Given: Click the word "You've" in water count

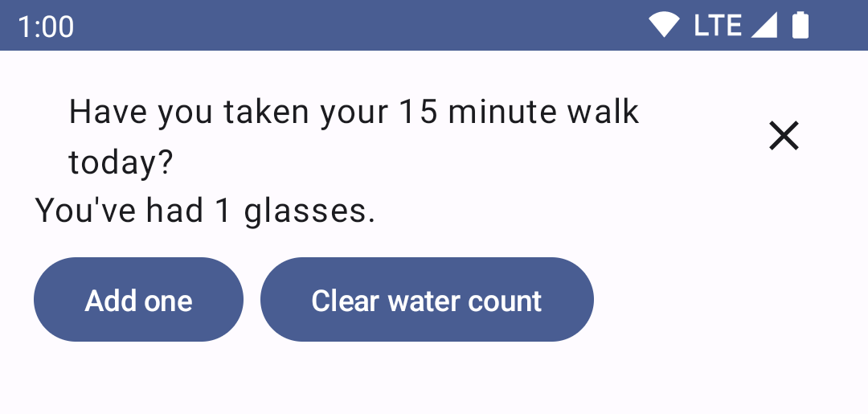Looking at the screenshot, I should (85, 211).
